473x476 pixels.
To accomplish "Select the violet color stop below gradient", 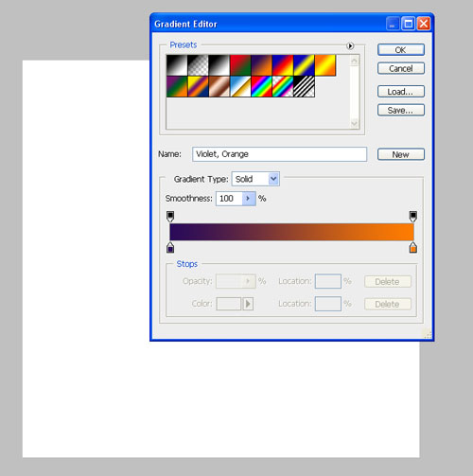I will pos(170,248).
